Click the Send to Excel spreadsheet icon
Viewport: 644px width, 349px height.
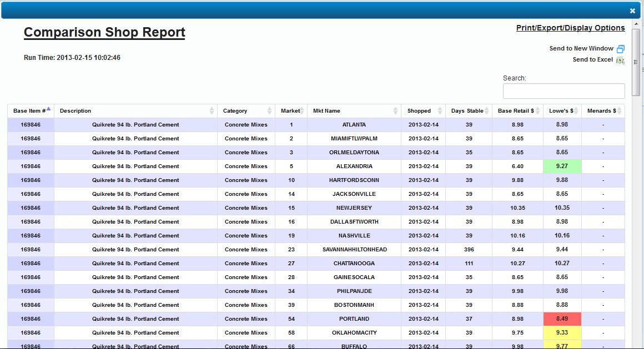(620, 60)
